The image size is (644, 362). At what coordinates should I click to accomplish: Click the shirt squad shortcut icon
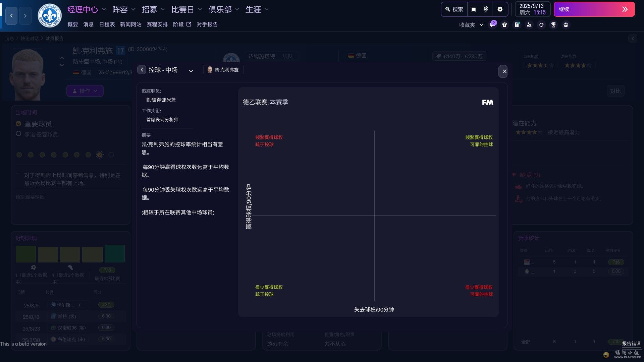click(x=504, y=25)
